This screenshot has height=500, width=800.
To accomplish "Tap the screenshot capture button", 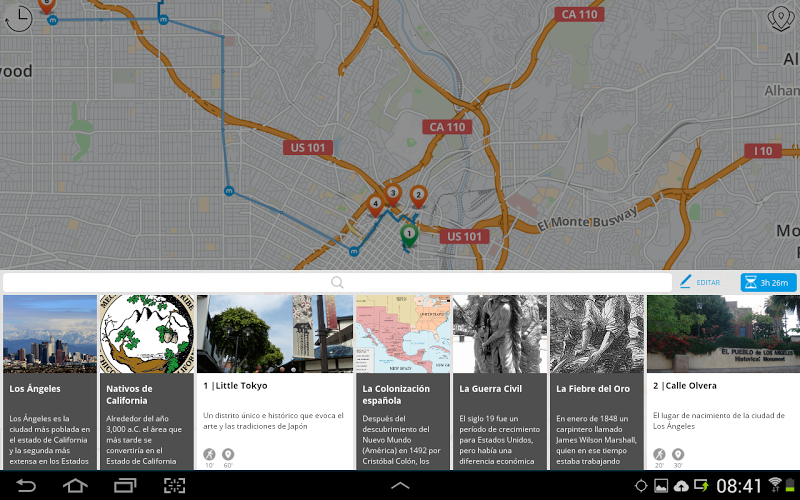I will (x=174, y=486).
